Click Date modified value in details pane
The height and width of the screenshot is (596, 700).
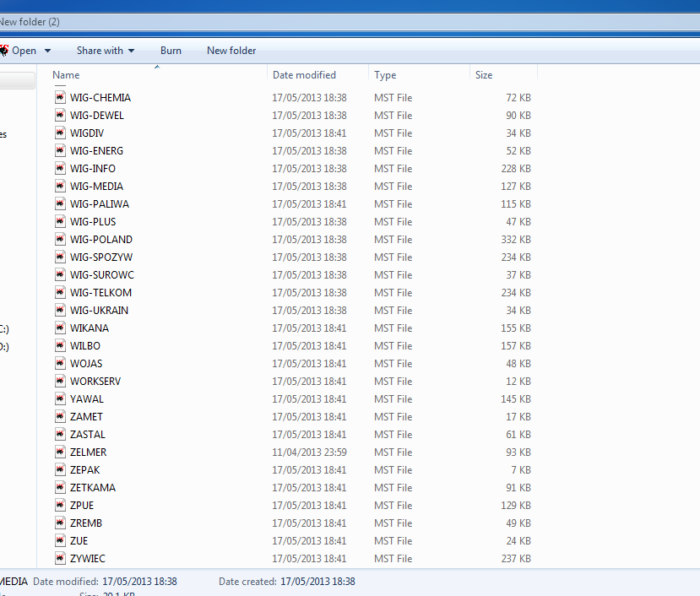click(139, 582)
